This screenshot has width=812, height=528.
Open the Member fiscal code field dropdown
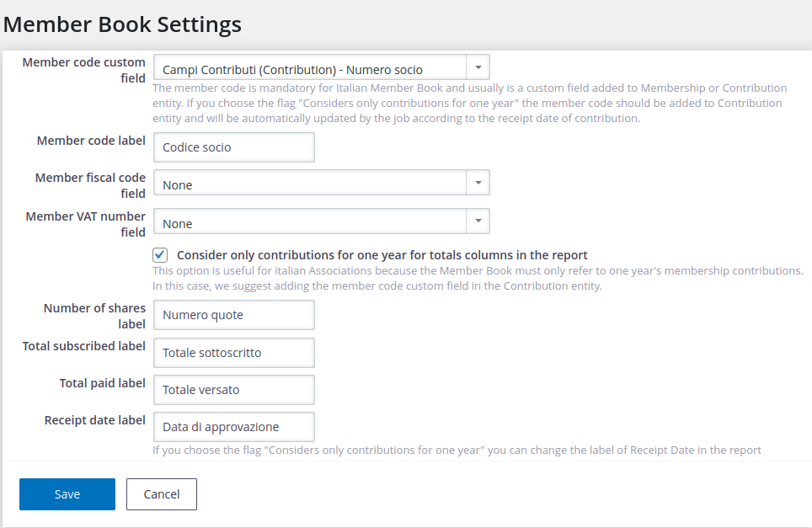(321, 183)
